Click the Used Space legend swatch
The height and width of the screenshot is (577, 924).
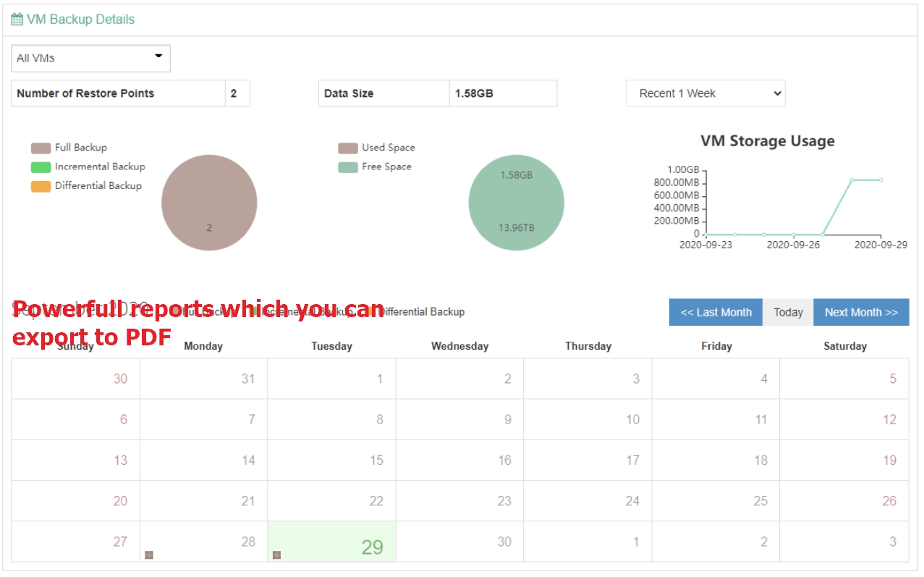coord(347,147)
